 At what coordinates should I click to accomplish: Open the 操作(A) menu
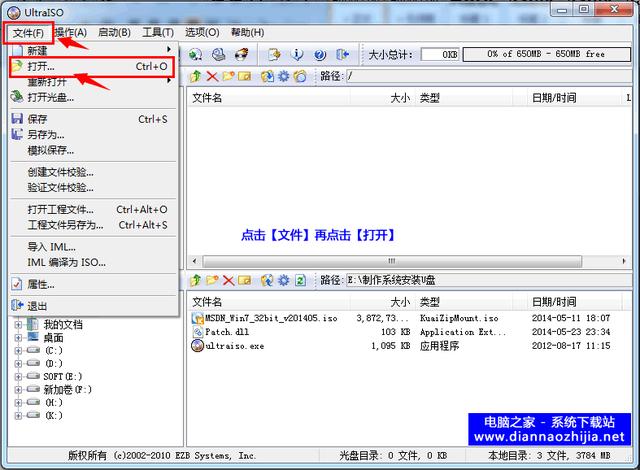pyautogui.click(x=71, y=33)
